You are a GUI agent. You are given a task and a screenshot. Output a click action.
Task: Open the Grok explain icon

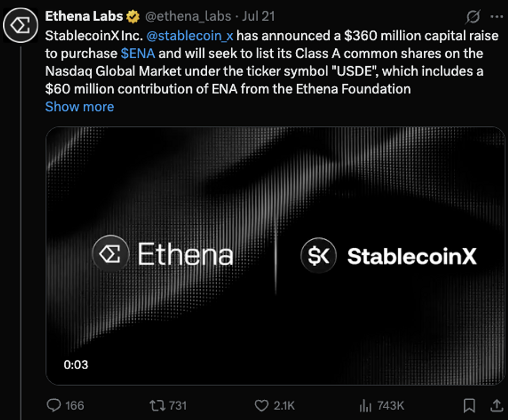tap(472, 18)
